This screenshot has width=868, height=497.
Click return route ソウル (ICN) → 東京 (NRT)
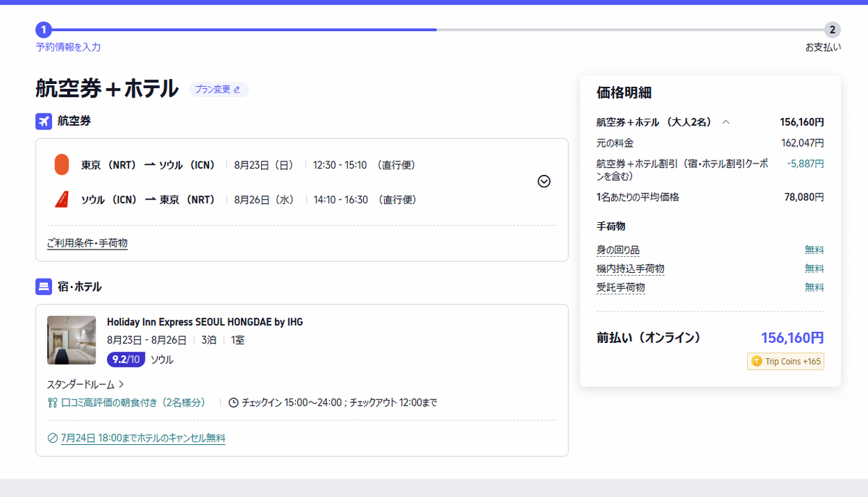click(148, 200)
